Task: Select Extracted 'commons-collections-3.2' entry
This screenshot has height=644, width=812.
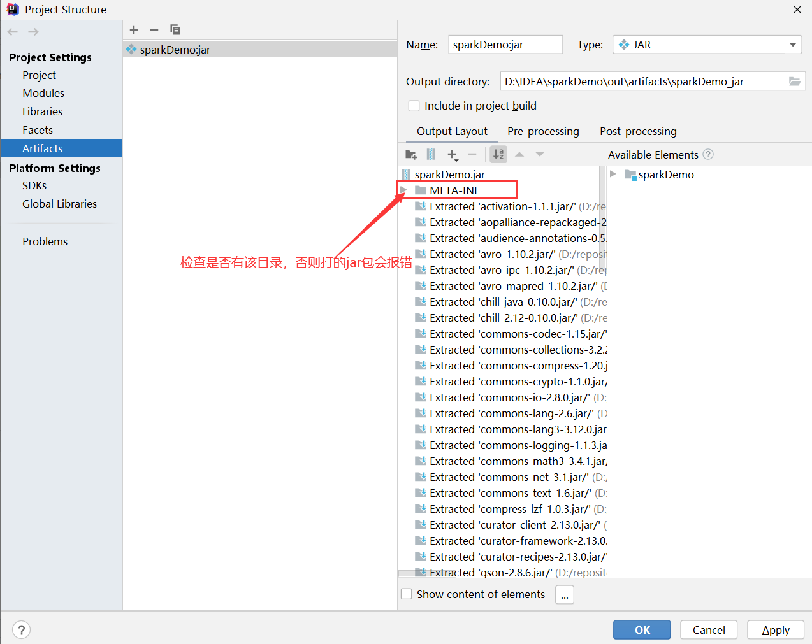Action: [511, 349]
